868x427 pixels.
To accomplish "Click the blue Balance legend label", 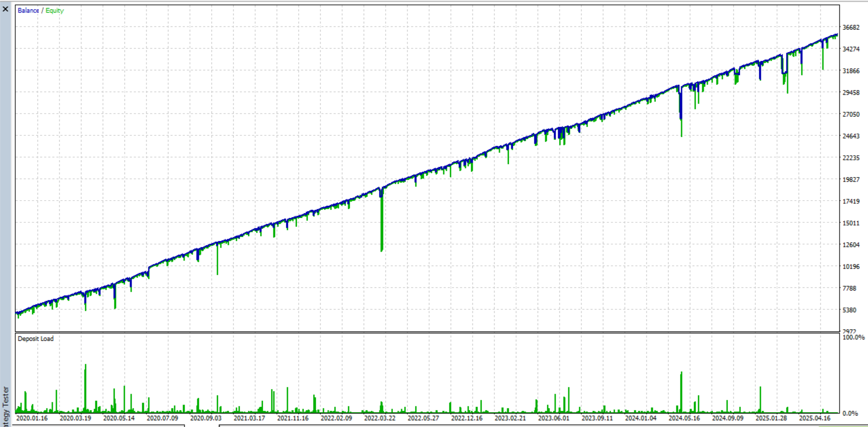I will point(28,10).
